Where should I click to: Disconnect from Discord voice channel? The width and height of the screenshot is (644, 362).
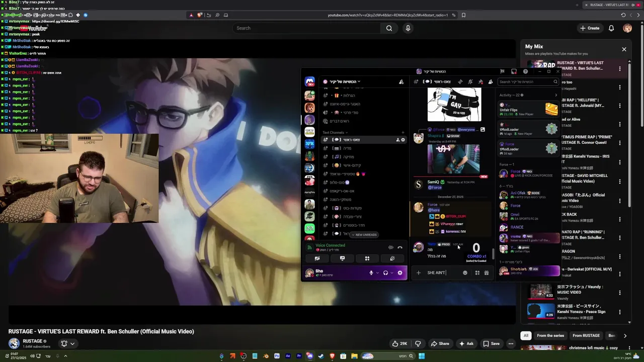400,247
